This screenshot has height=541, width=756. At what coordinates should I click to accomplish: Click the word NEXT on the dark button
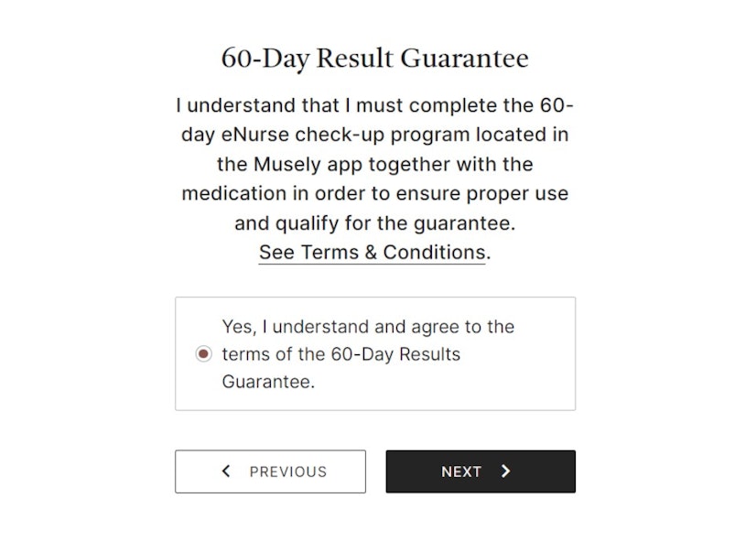pos(461,471)
